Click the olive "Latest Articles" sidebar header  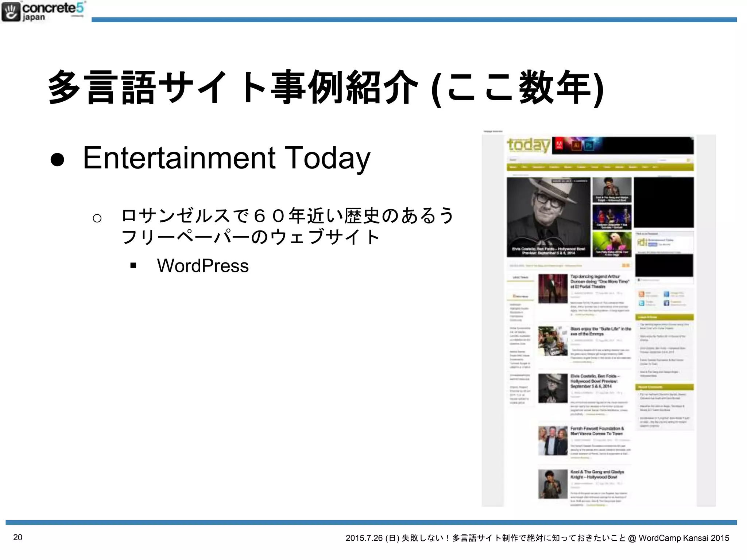664,317
